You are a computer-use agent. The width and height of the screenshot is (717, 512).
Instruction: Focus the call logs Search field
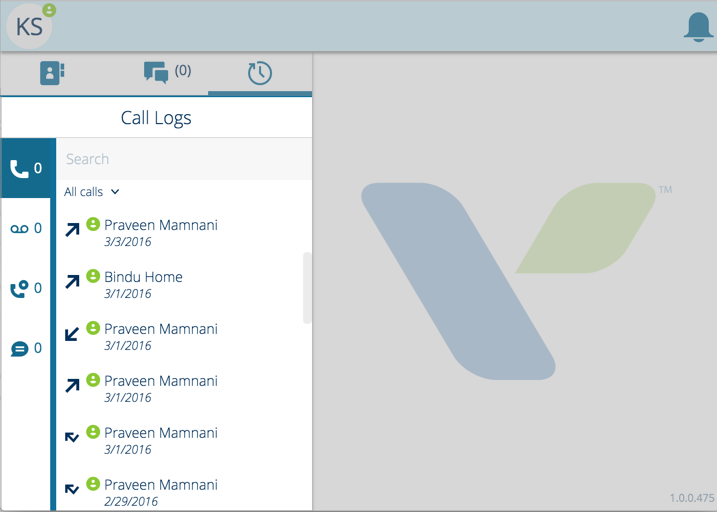[184, 159]
